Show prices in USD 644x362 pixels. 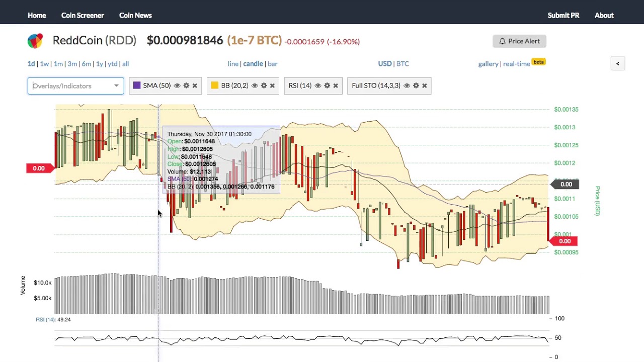[x=385, y=64]
